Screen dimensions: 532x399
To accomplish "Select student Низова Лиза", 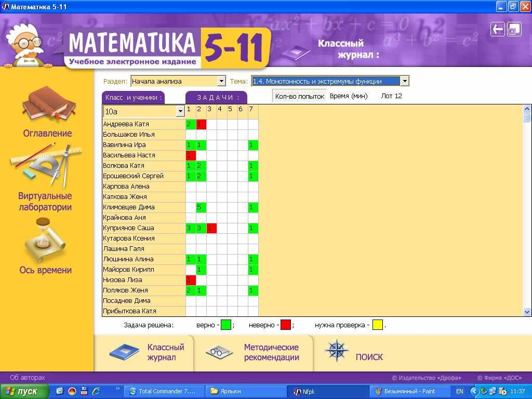I will pyautogui.click(x=144, y=280).
